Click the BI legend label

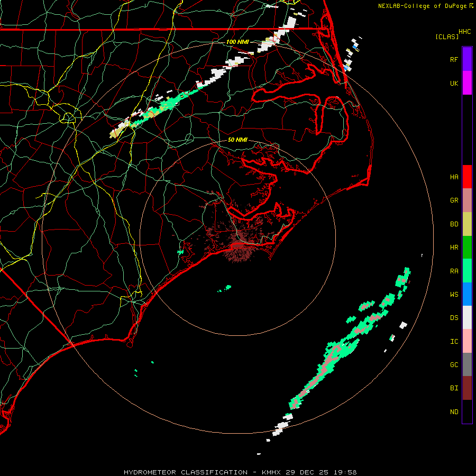coord(454,388)
